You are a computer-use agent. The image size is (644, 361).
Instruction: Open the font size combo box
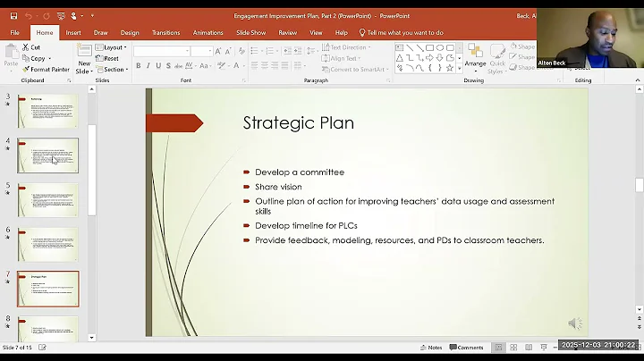point(201,51)
